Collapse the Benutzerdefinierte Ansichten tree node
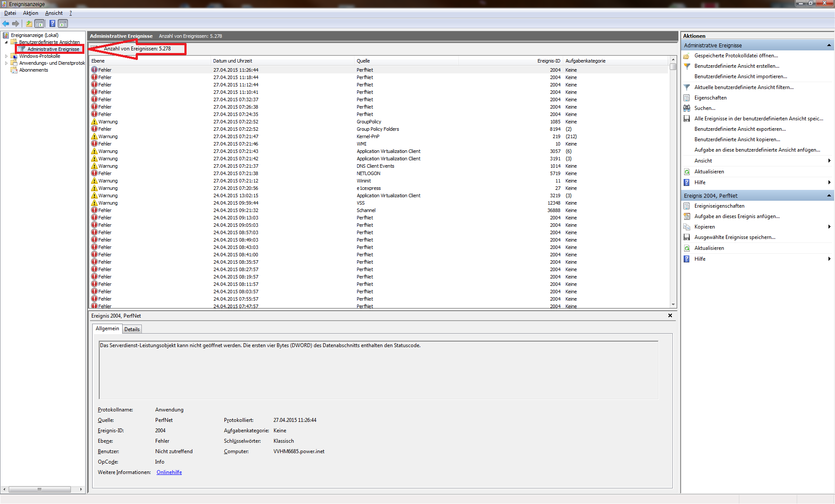 tap(6, 42)
